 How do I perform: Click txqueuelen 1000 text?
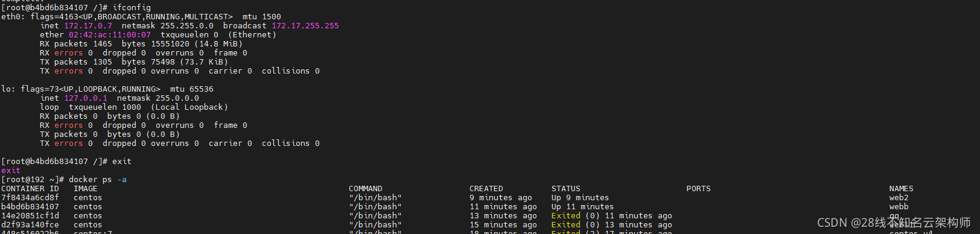pyautogui.click(x=105, y=107)
